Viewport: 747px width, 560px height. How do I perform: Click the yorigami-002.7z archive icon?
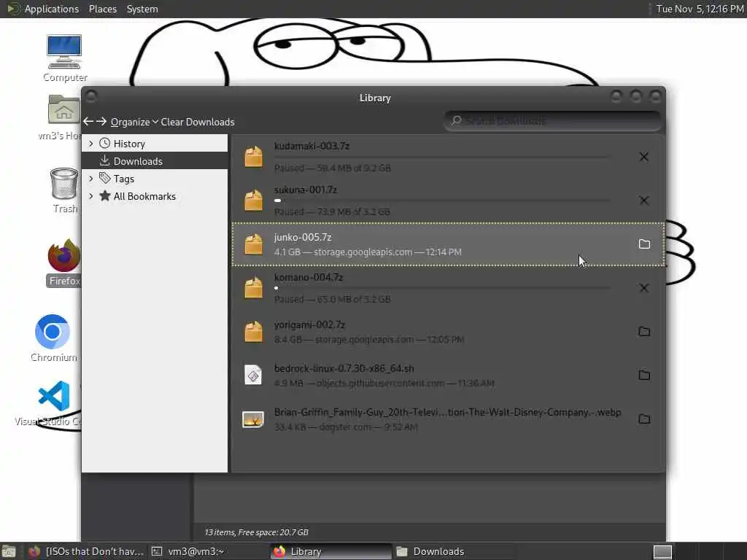tap(253, 332)
